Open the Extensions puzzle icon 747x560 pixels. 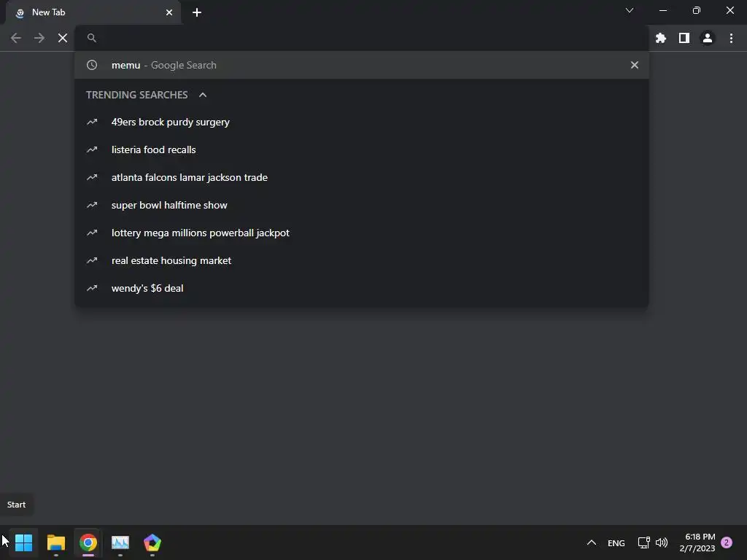[660, 38]
